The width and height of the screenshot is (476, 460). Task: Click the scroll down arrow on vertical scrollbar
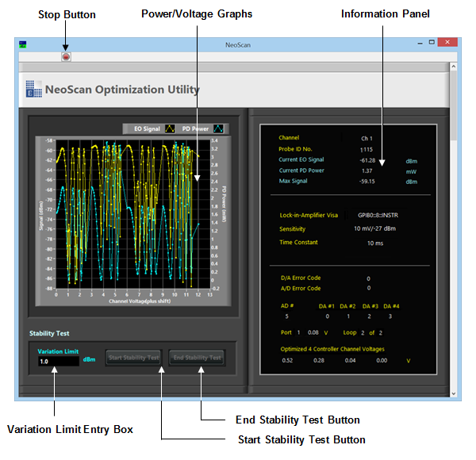point(453,392)
